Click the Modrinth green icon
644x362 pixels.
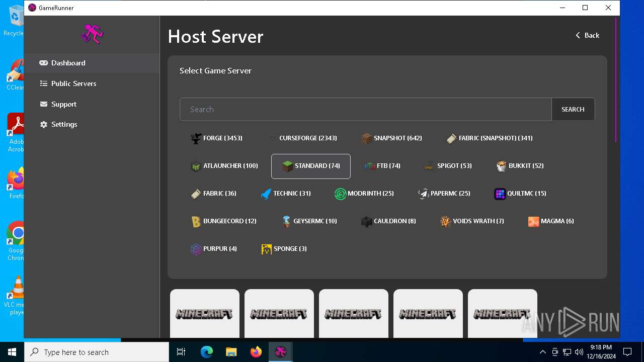[x=341, y=194]
